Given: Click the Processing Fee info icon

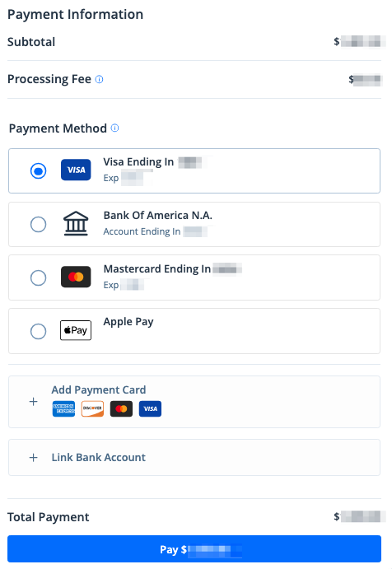Looking at the screenshot, I should 99,79.
